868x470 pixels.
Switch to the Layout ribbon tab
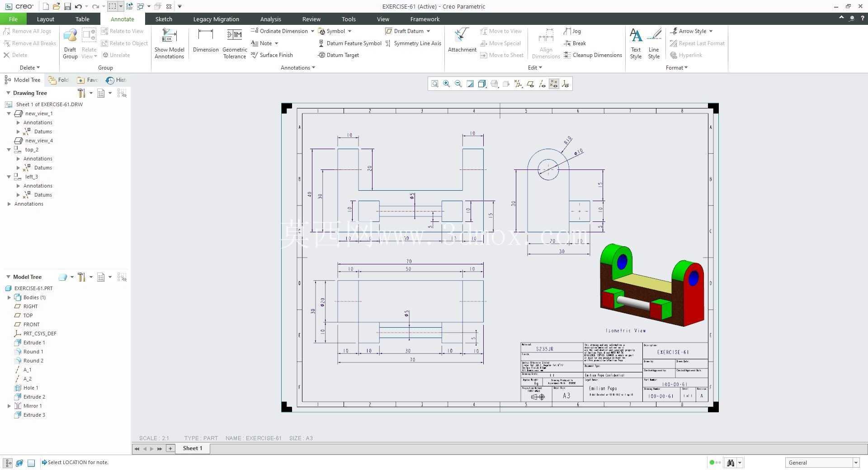45,19
